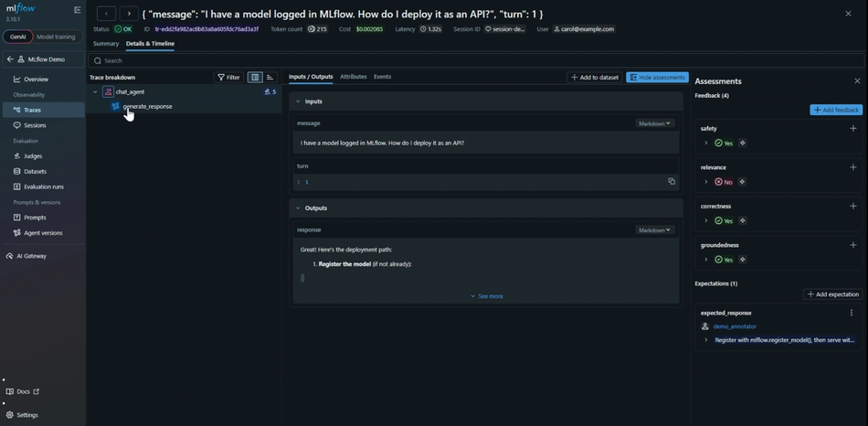This screenshot has width=868, height=426.
Task: Open Settings at sidebar bottom
Action: [x=22, y=415]
